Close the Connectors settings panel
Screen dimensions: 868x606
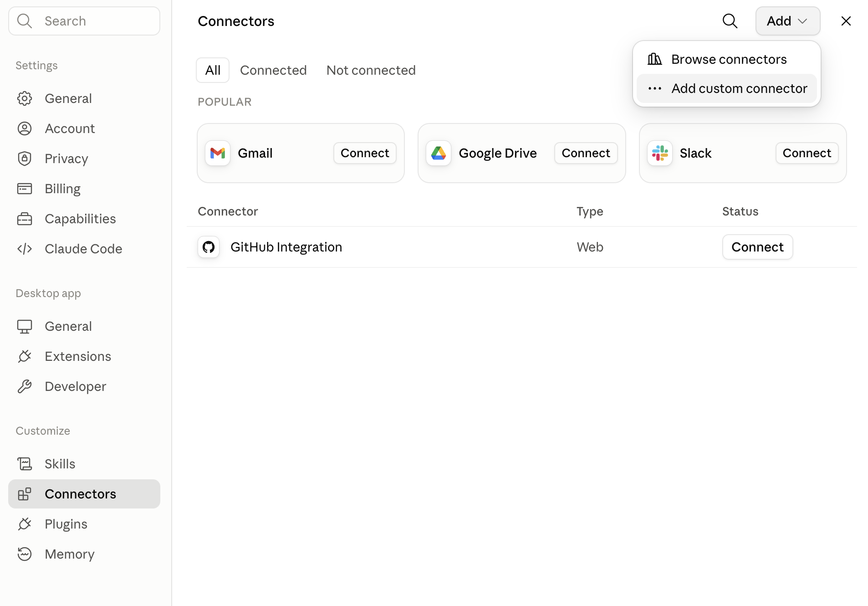[x=846, y=21]
